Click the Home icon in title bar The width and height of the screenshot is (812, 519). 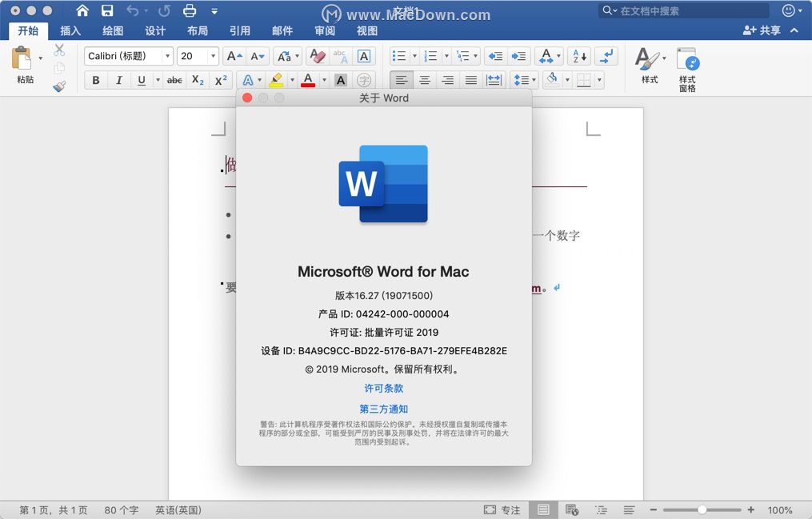point(82,10)
